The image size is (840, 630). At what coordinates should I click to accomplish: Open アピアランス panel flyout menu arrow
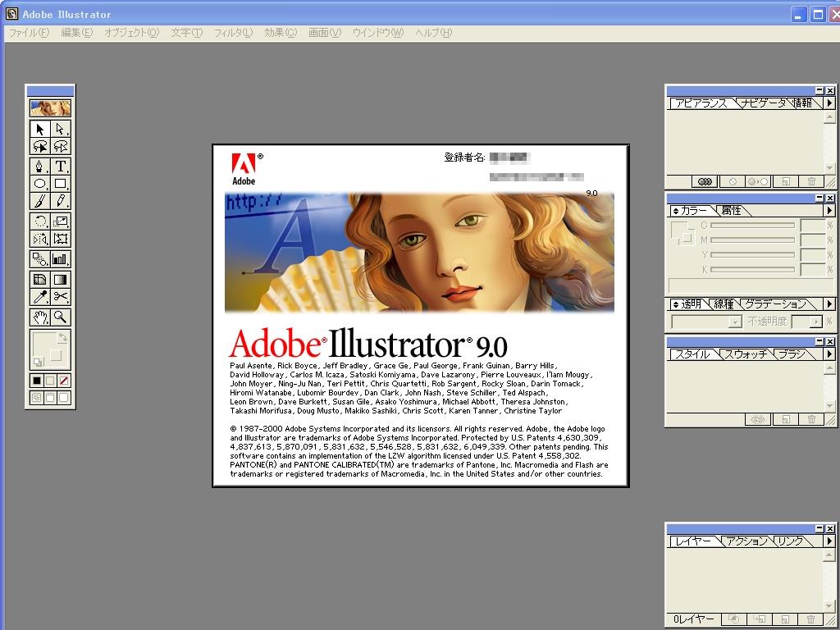pos(829,103)
